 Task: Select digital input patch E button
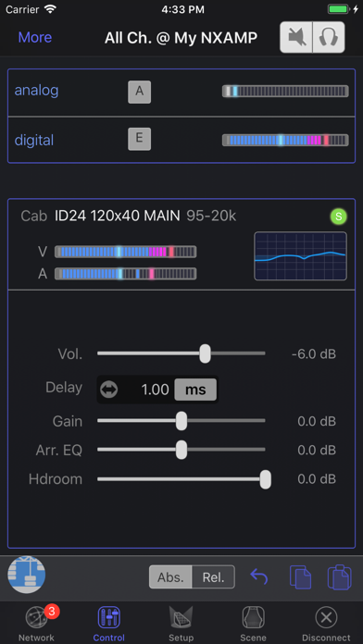coord(139,139)
